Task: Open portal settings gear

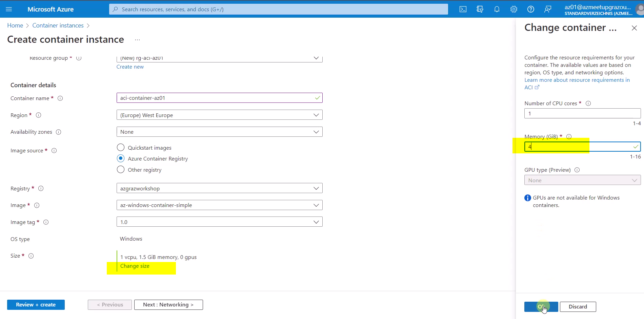Action: coord(514,9)
